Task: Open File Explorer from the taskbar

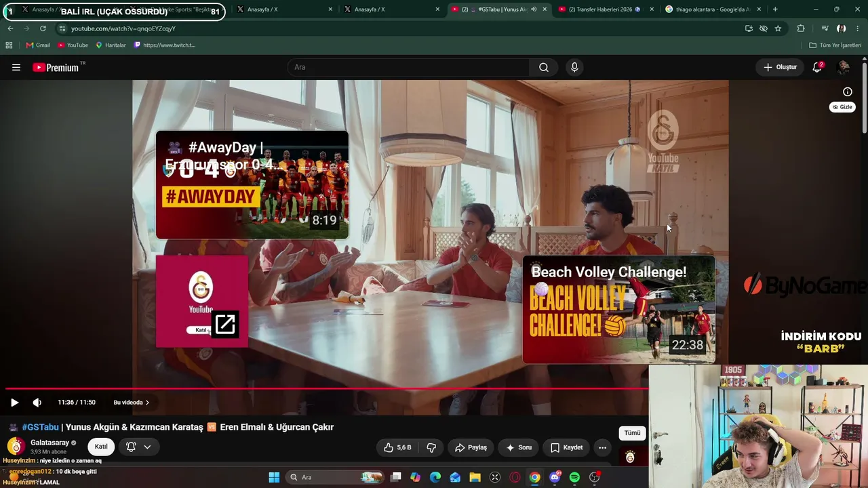Action: tap(475, 477)
